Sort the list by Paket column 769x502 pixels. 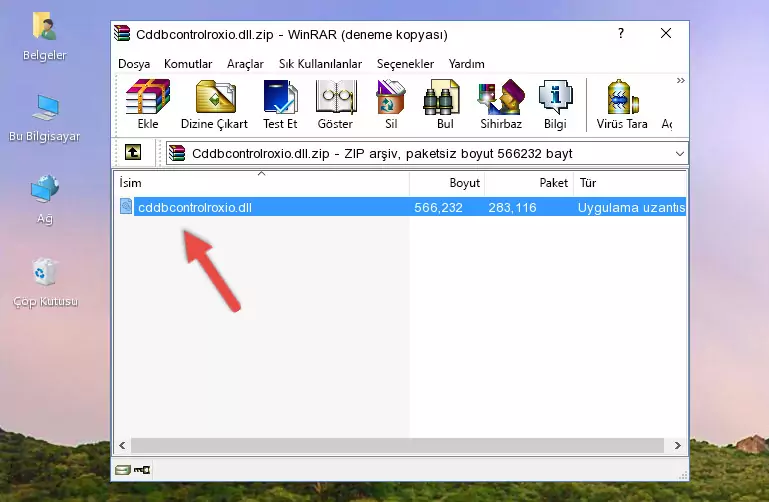click(x=529, y=183)
